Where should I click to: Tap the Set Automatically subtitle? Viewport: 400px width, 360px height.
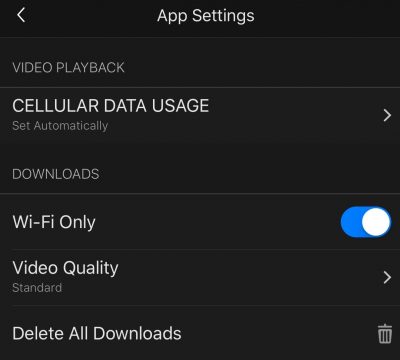[60, 126]
